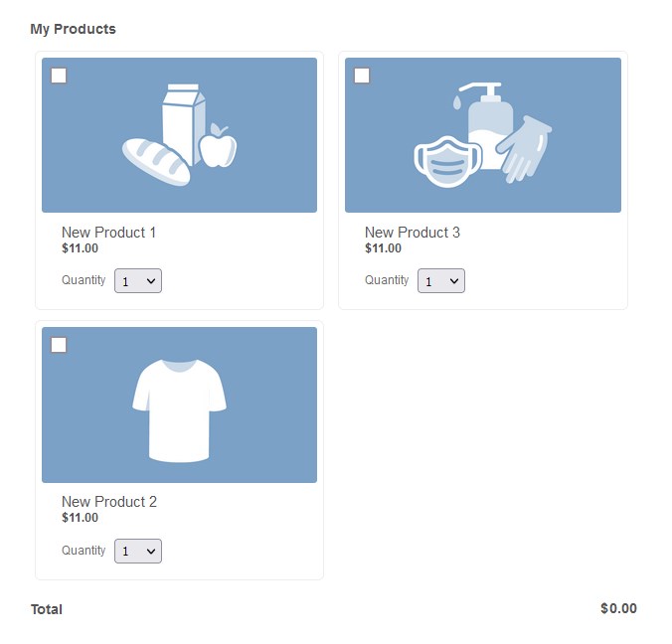Click the glove icon

pos(524,149)
